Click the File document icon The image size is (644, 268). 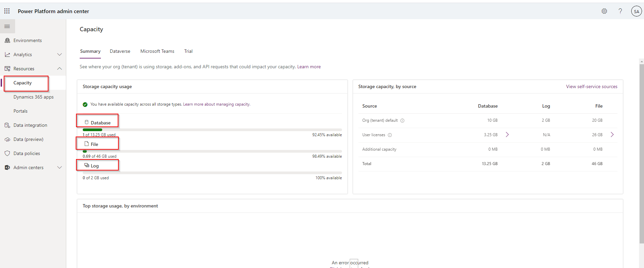coord(87,144)
